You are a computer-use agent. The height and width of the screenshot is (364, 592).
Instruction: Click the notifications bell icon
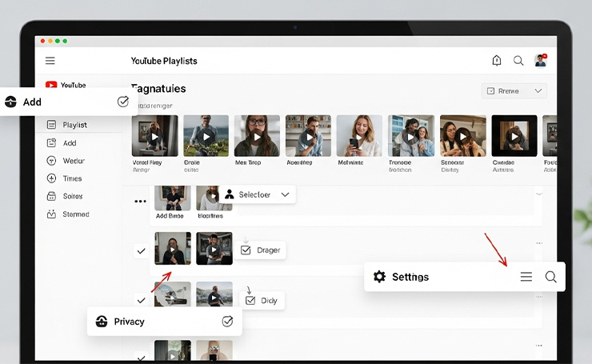497,61
